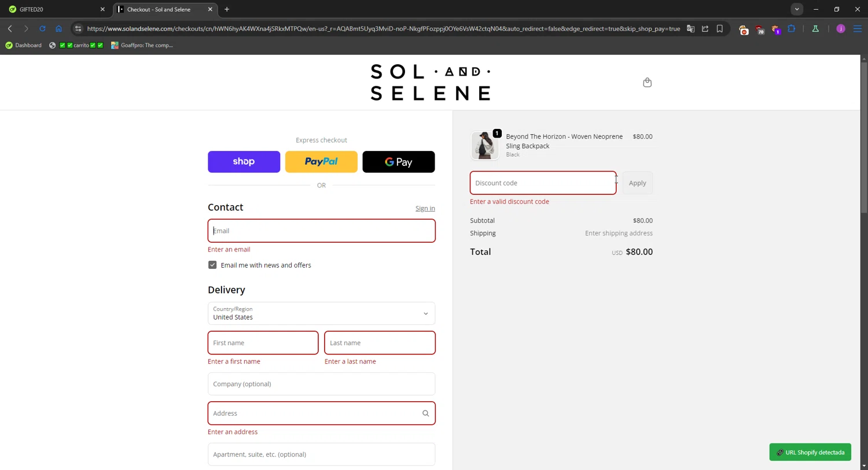This screenshot has width=868, height=470.
Task: Switch to Checkout - Sol and Selene tab
Action: point(164,9)
